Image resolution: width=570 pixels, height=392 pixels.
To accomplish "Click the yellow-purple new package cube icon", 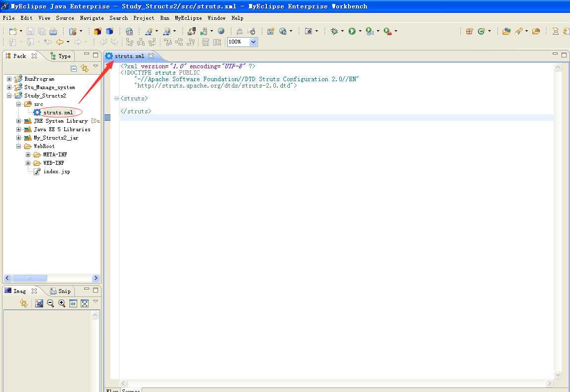I will (98, 31).
